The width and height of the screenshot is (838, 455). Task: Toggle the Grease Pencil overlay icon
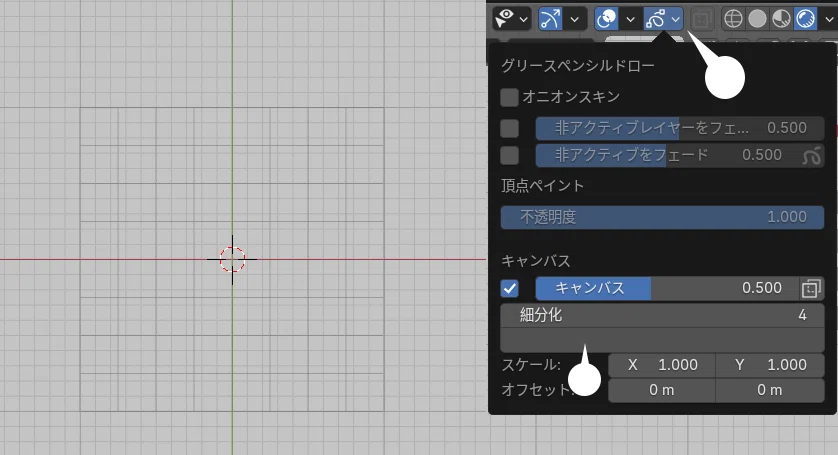tap(655, 19)
